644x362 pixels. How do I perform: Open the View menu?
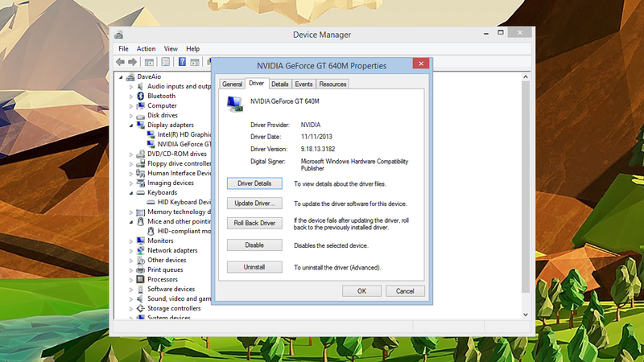(171, 49)
